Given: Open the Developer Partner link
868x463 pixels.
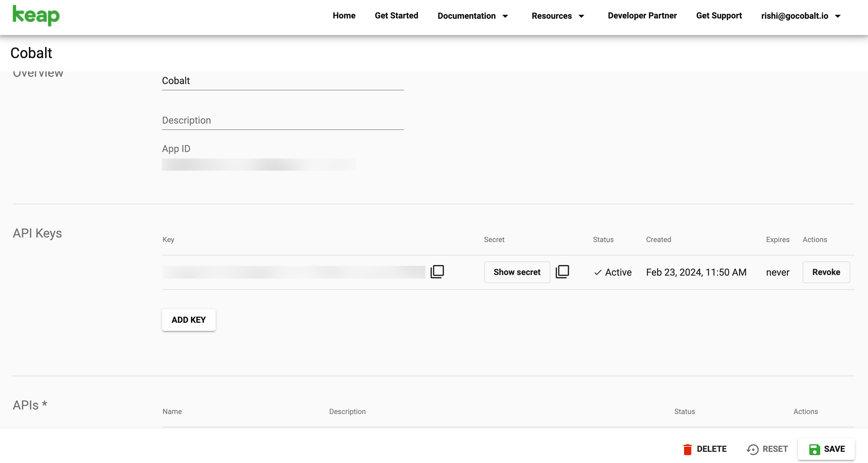Looking at the screenshot, I should pyautogui.click(x=642, y=15).
